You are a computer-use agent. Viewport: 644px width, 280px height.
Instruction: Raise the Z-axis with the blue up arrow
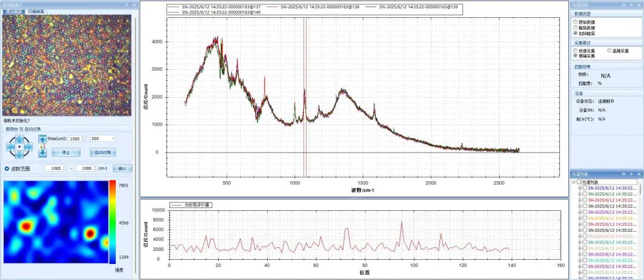click(x=42, y=139)
